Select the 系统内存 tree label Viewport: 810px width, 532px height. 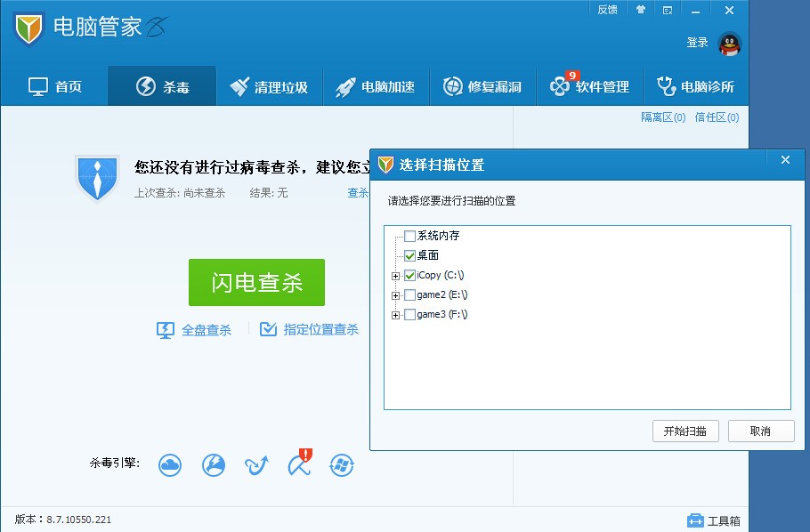(438, 236)
